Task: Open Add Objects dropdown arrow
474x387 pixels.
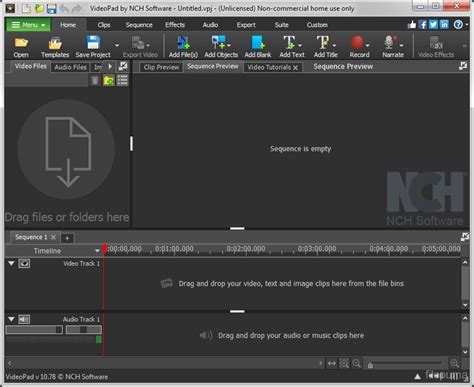Action: pyautogui.click(x=229, y=45)
